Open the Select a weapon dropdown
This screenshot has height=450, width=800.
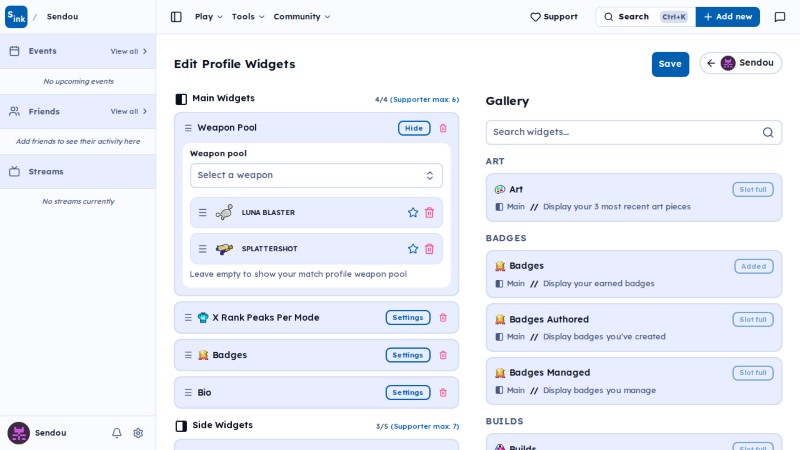316,176
